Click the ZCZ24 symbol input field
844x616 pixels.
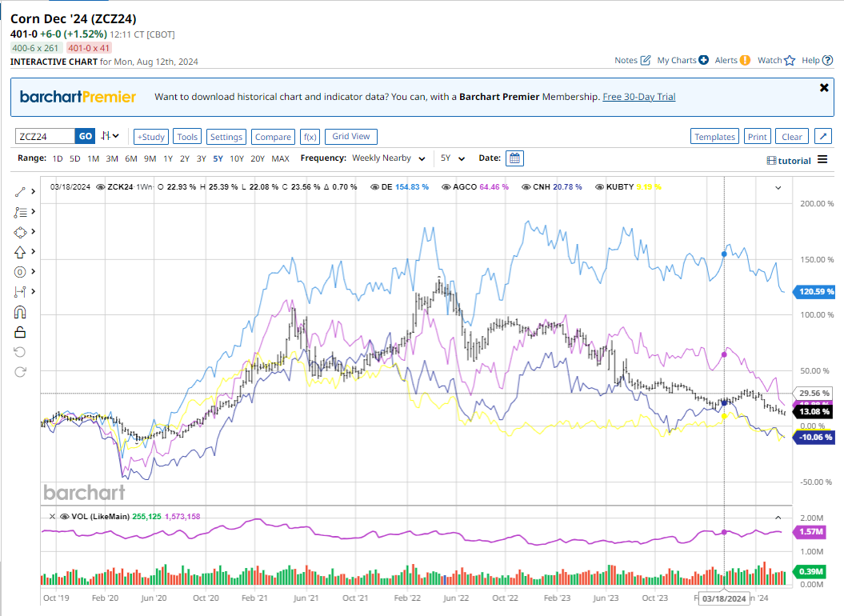click(46, 136)
